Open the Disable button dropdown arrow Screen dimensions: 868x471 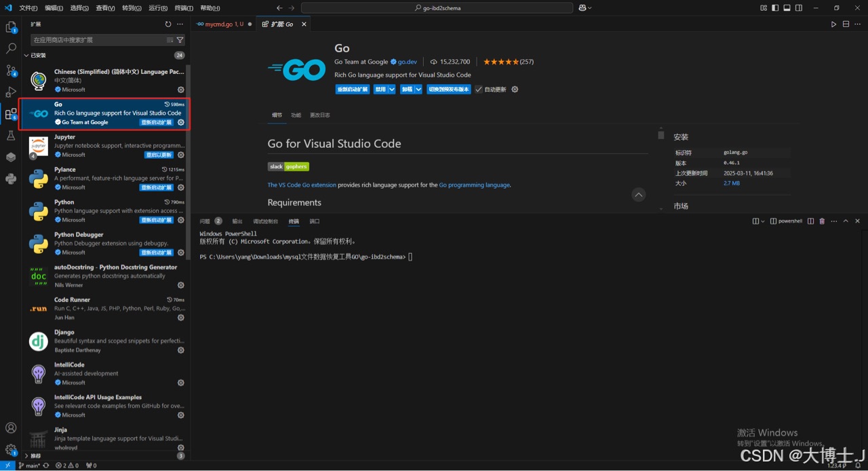[x=391, y=89]
